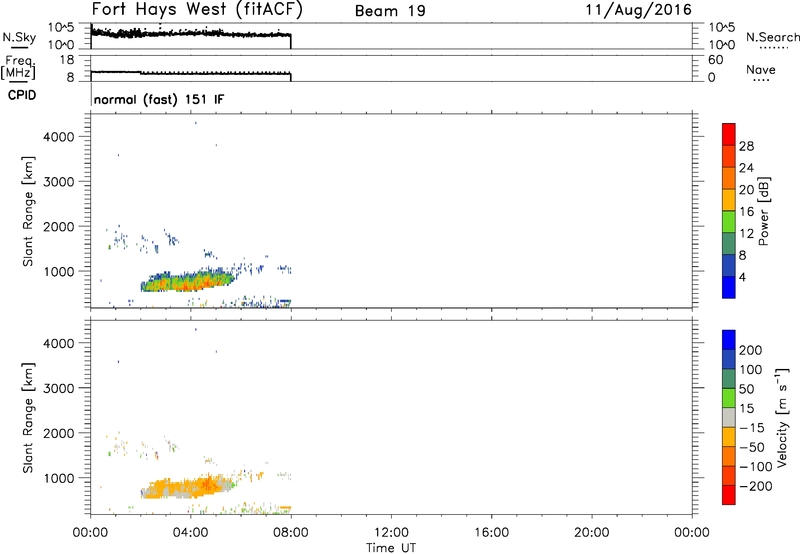Click the noise trace in the N.Sky panel
Image resolution: width=800 pixels, height=554 pixels.
(191, 34)
